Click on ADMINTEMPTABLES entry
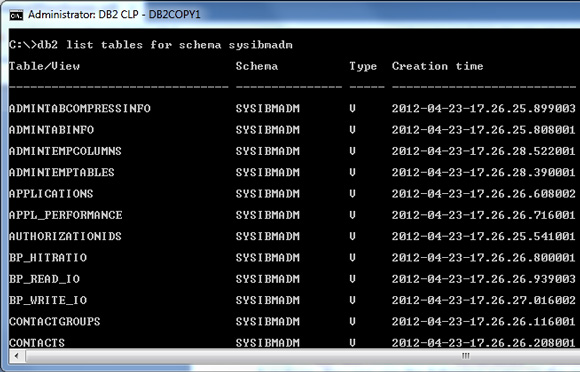 coord(62,172)
